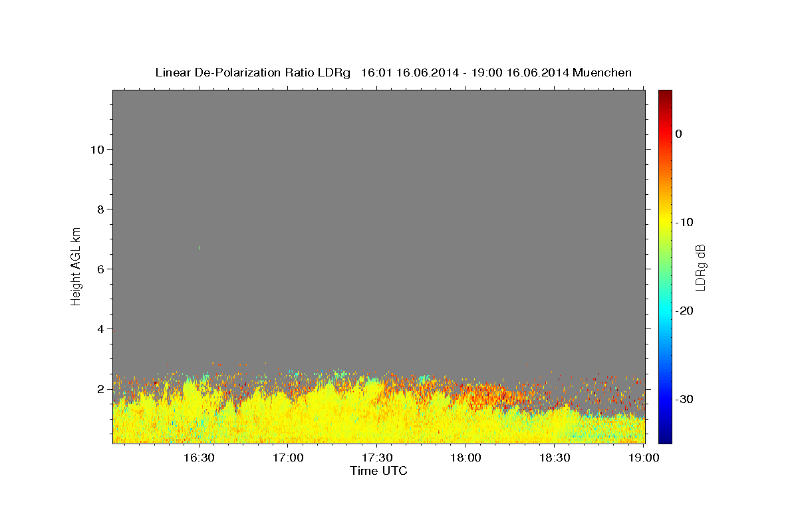Click the dark blue bottom of colorbar

coord(665,438)
